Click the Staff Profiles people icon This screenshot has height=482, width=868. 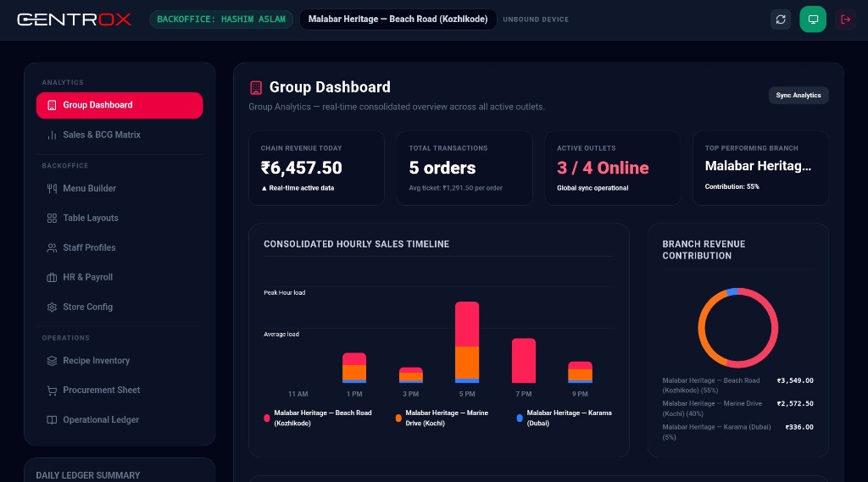click(52, 248)
